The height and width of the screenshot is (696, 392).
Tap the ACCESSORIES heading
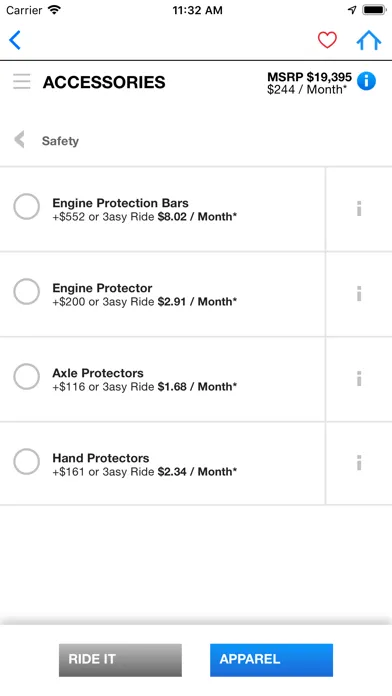click(104, 82)
